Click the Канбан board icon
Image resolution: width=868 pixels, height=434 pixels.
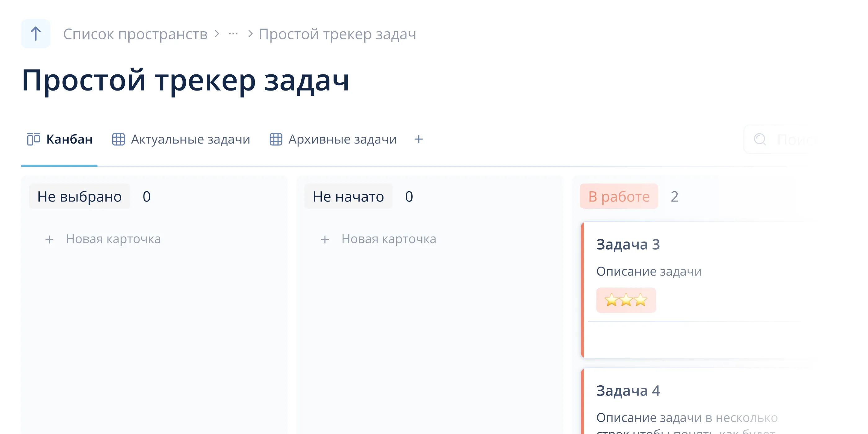pos(33,139)
